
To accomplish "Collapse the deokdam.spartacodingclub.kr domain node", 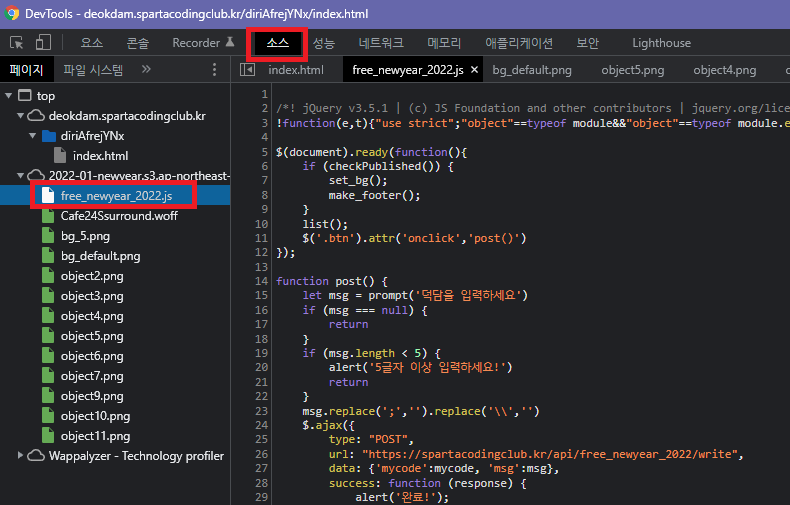I will tap(21, 115).
